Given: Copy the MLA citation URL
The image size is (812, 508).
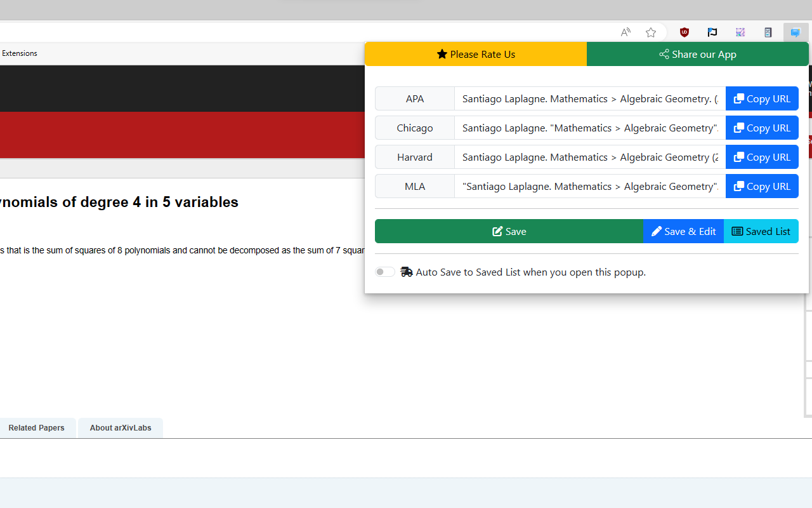Looking at the screenshot, I should click(x=762, y=186).
